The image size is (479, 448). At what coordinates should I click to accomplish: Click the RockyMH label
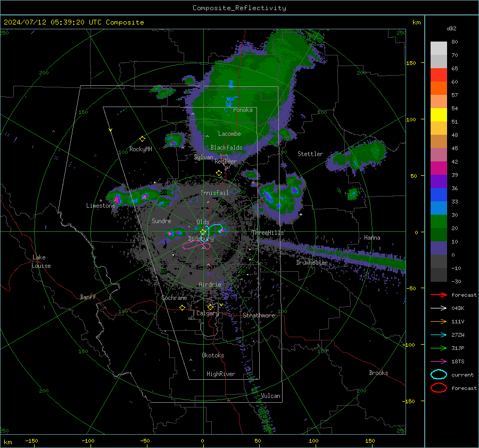pos(141,149)
